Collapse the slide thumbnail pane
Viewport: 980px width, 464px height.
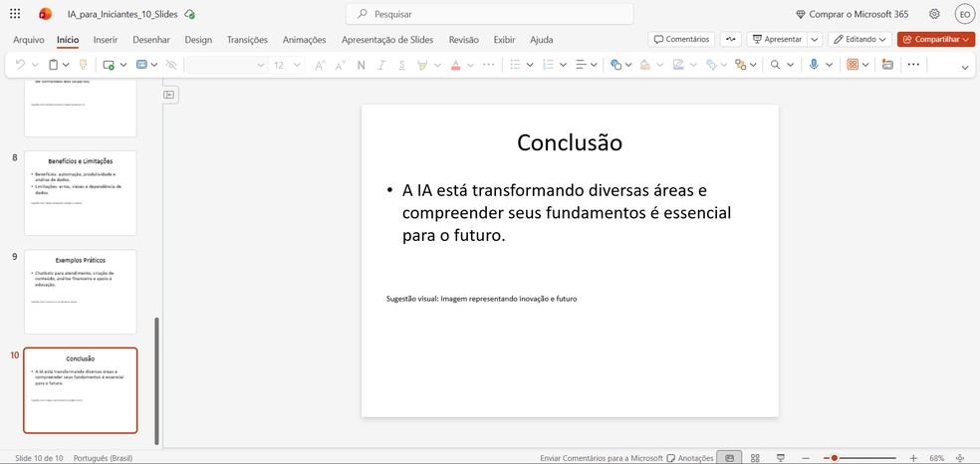point(168,95)
